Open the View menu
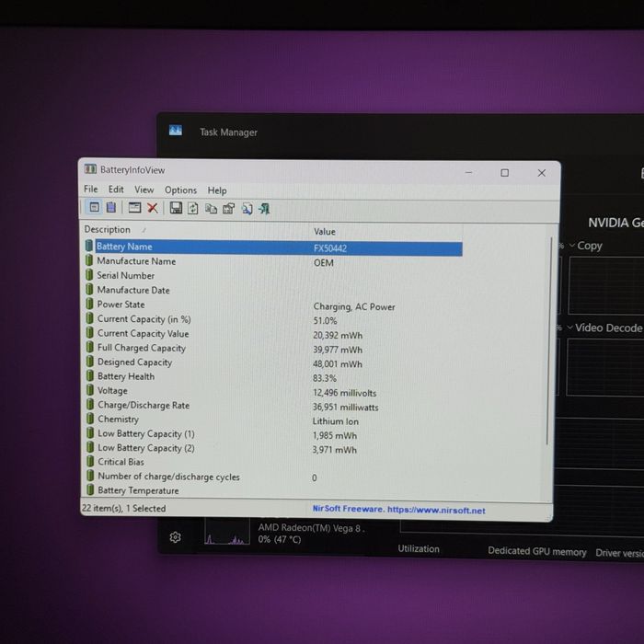The width and height of the screenshot is (644, 644). click(144, 190)
